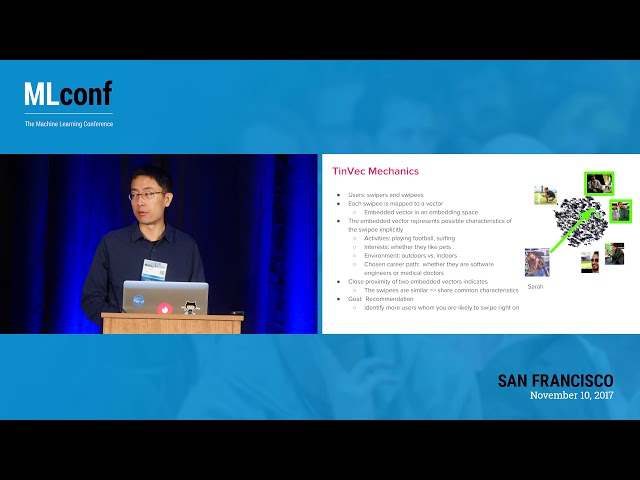Image resolution: width=640 pixels, height=480 pixels.
Task: Select the "Goal: Recommendation" bullet
Action: coord(381,299)
